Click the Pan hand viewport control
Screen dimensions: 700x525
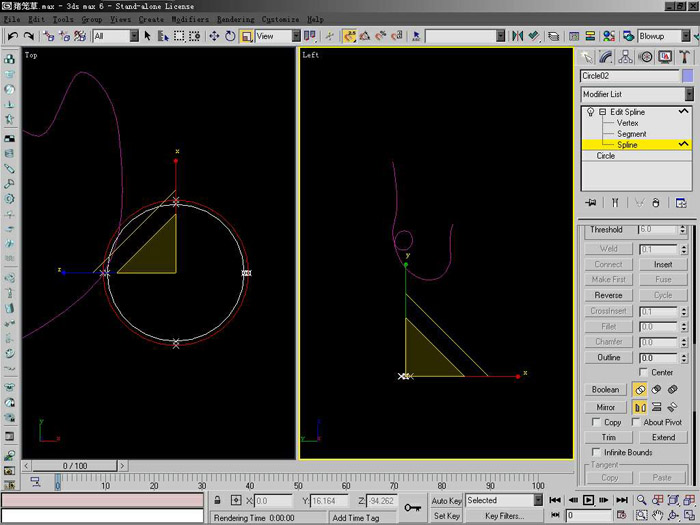pos(657,515)
